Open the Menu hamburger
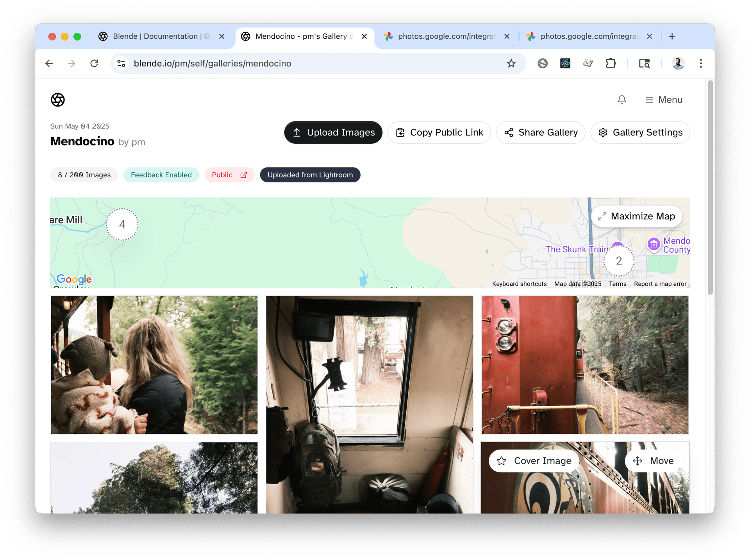 [x=664, y=100]
